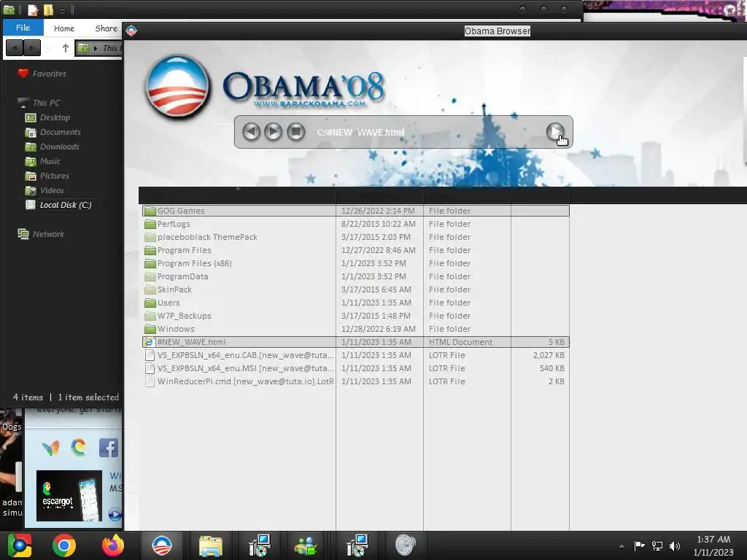The image size is (747, 560).
Task: Click the Explorer address bar breadcrumb
Action: [x=99, y=48]
